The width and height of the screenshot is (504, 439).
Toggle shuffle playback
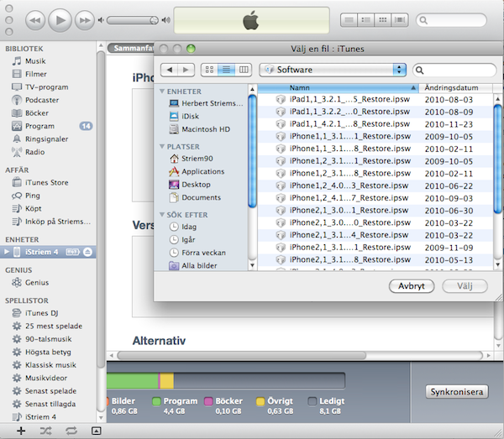point(46,431)
